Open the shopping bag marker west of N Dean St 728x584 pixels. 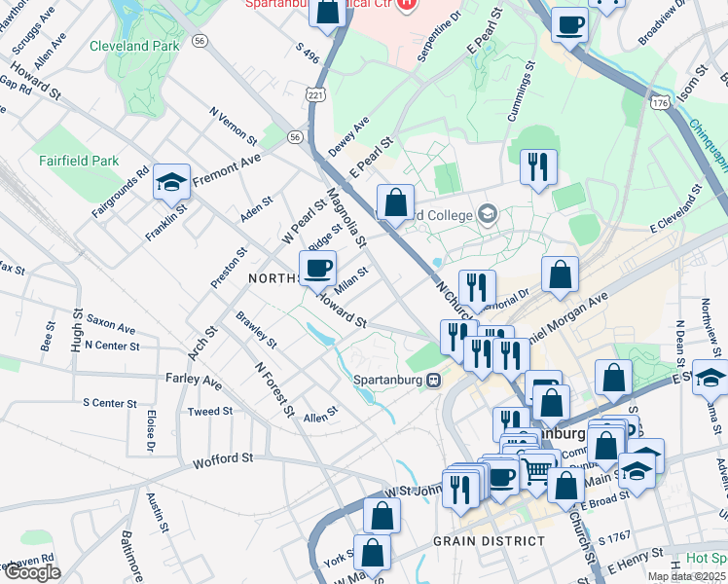pos(613,379)
